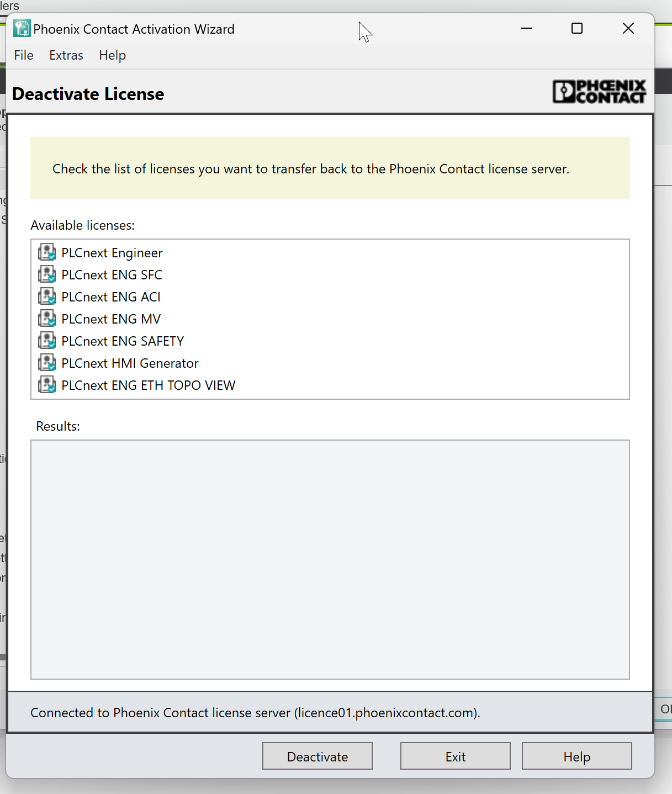Open the Extras menu
The image size is (672, 794).
pyautogui.click(x=66, y=55)
